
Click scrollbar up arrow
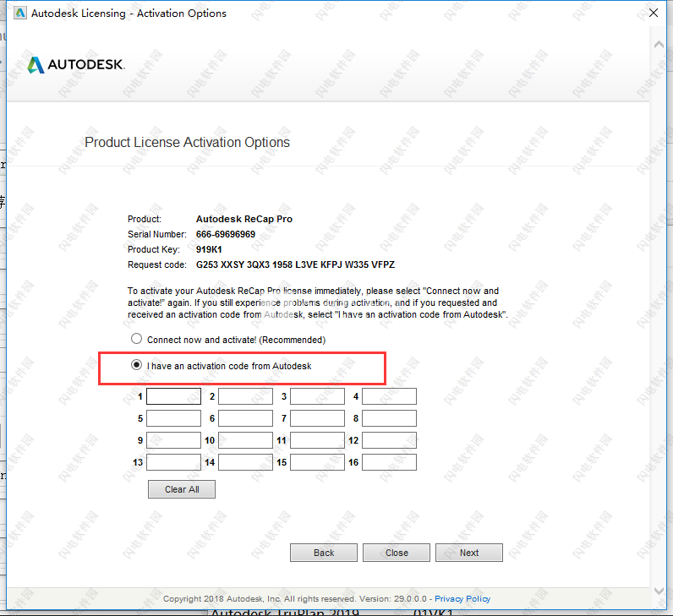click(659, 44)
